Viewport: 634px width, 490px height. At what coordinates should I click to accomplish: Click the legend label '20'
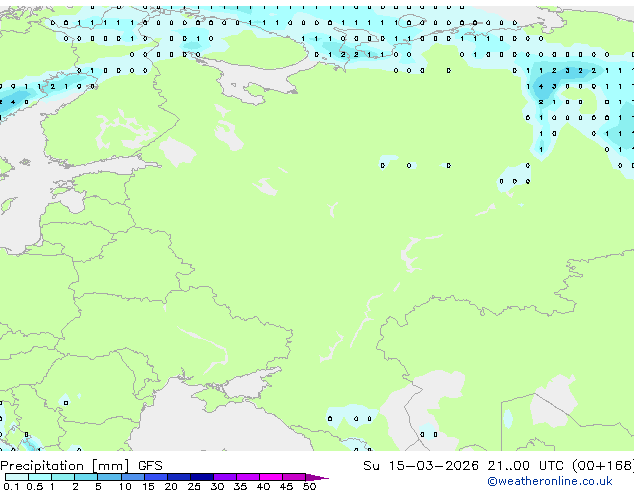point(171,486)
